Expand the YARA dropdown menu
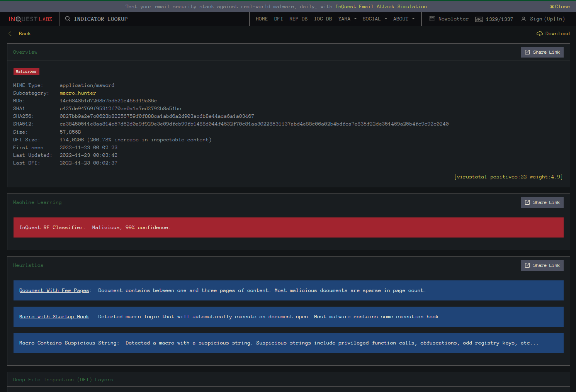 coord(347,19)
